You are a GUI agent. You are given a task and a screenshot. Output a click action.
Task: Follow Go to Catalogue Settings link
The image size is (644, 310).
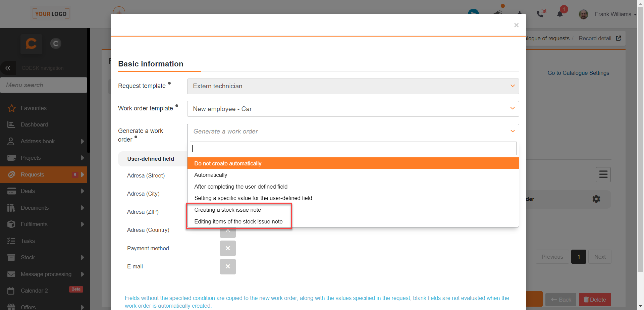tap(578, 73)
